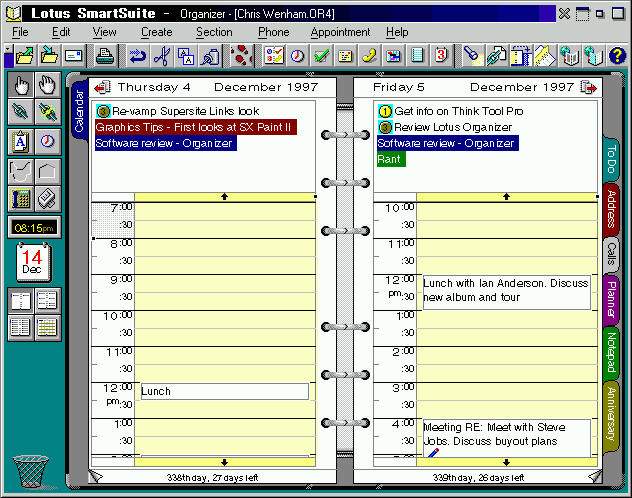The height and width of the screenshot is (498, 632).
Task: Switch to the Calls tab
Action: click(x=611, y=255)
